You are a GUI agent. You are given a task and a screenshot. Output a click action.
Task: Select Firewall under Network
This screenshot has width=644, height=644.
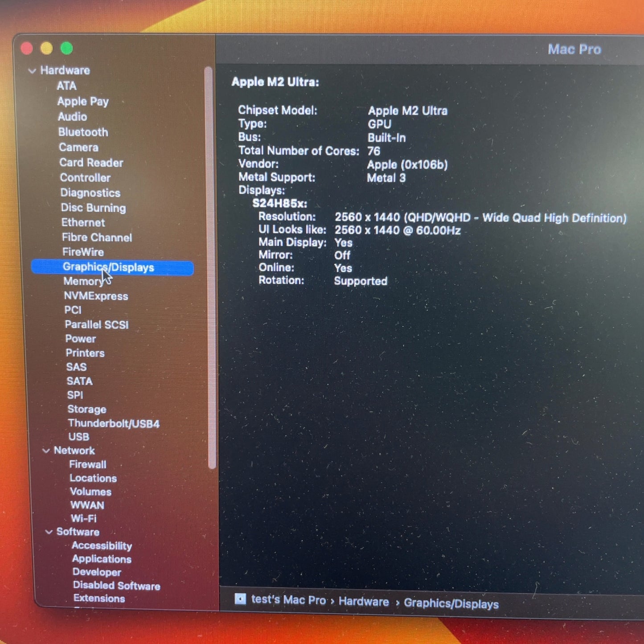coord(88,464)
